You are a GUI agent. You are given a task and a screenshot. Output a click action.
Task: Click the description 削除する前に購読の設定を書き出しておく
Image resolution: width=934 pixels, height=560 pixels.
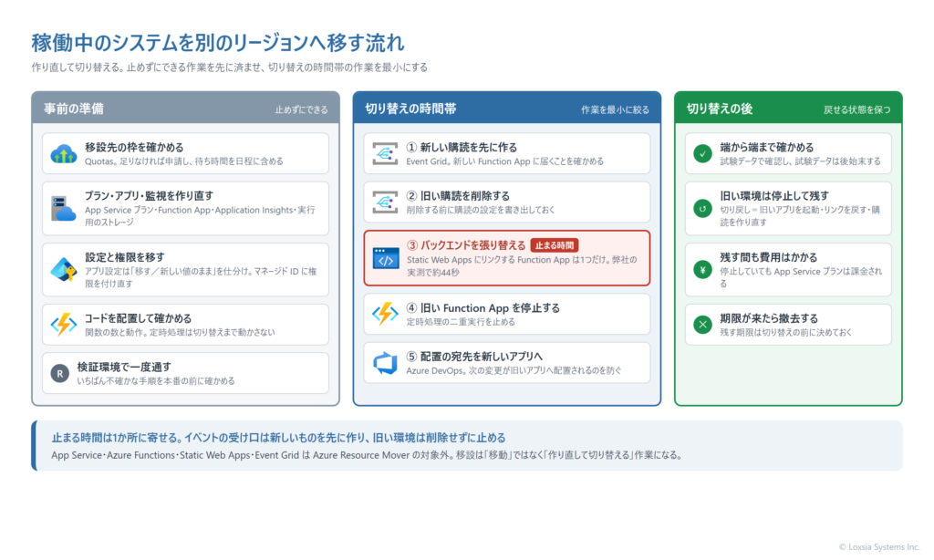(481, 210)
